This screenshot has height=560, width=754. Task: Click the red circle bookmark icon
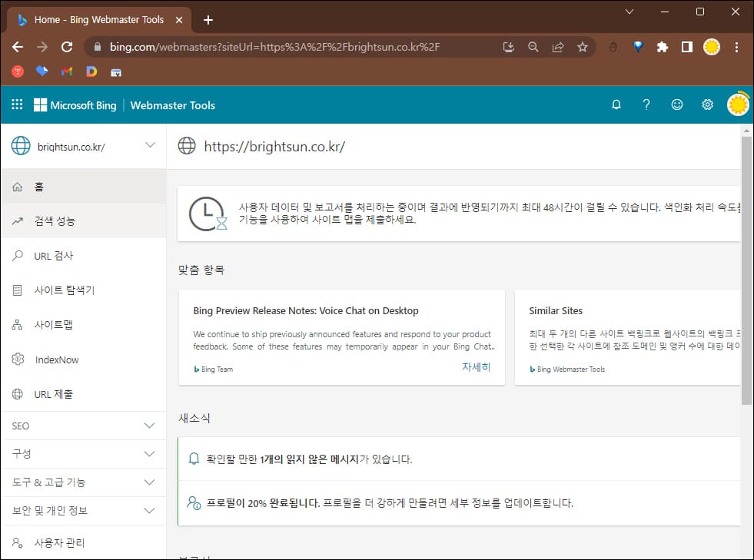pos(18,71)
